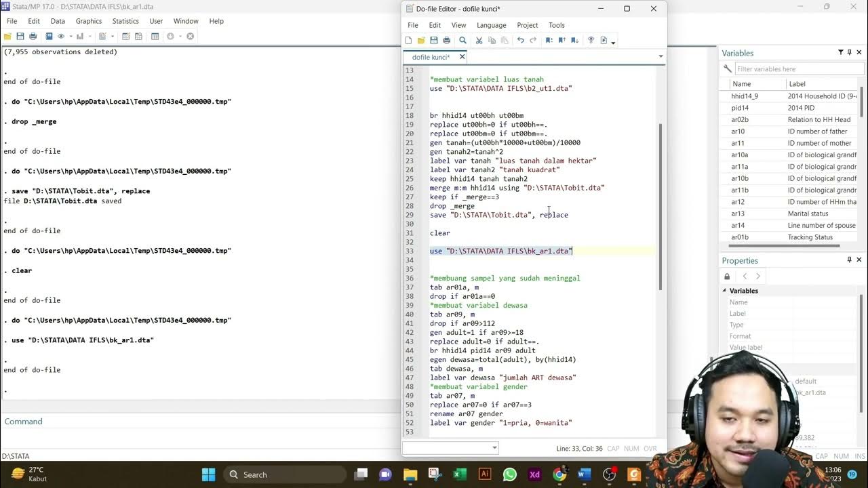Open WhatsApp from the taskbar
The height and width of the screenshot is (488, 868).
(509, 474)
